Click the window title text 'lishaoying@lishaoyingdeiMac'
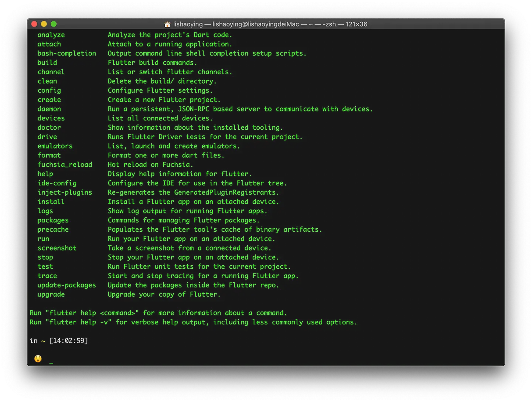The height and width of the screenshot is (402, 532). tap(256, 24)
